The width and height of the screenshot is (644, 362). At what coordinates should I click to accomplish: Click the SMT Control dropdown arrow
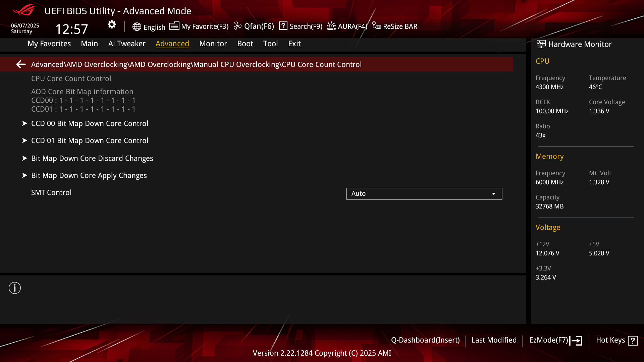coord(494,194)
